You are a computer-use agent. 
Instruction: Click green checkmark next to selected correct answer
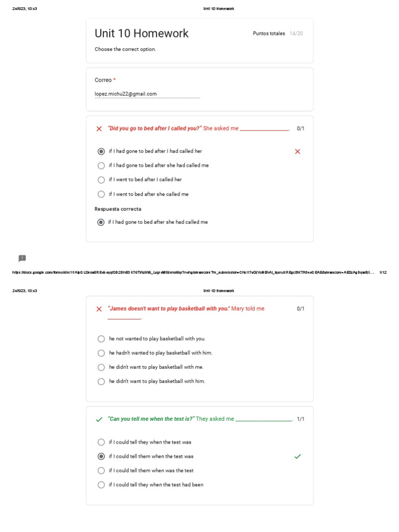click(297, 457)
